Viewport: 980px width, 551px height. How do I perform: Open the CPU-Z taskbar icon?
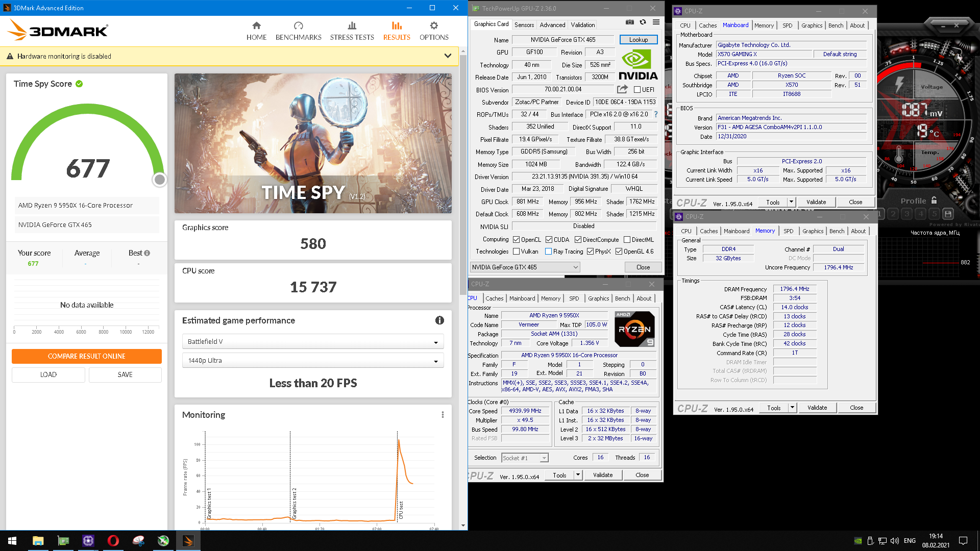pos(88,541)
